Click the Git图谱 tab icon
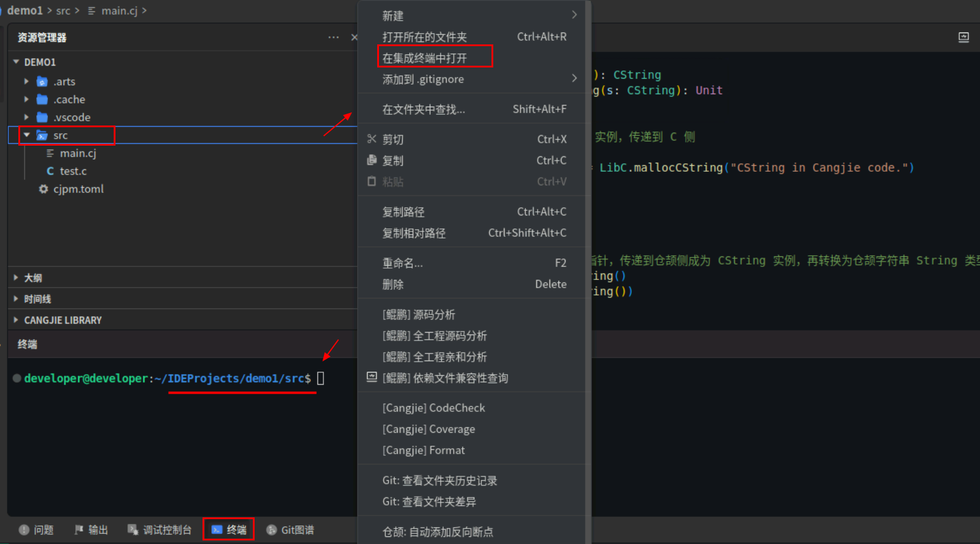The width and height of the screenshot is (980, 544). coord(271,530)
